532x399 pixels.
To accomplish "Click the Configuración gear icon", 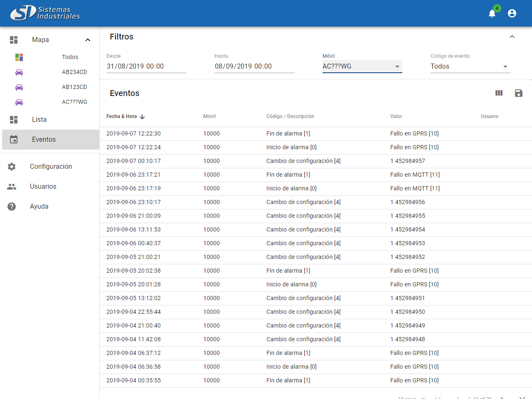I will point(12,167).
